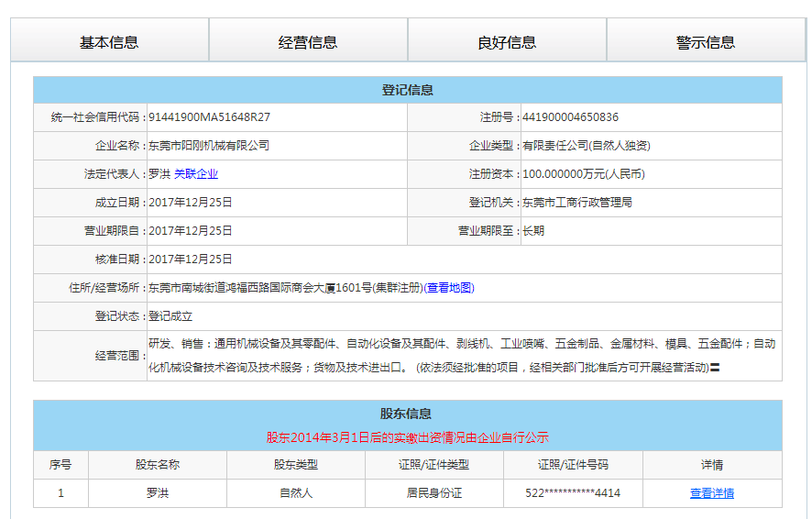
Task: Click shareholder name 罗洪 in shareholder table
Action: coord(158,493)
